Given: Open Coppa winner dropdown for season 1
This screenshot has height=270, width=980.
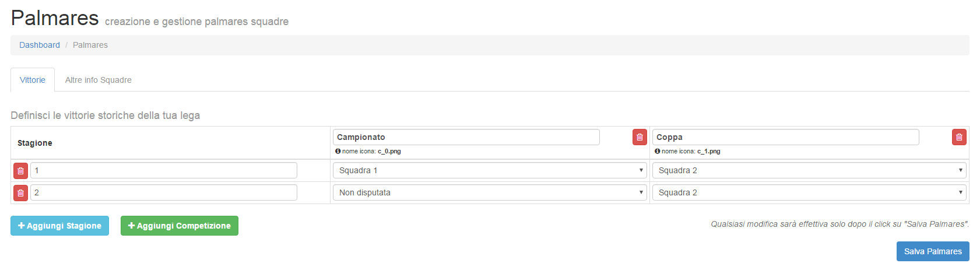Looking at the screenshot, I should click(809, 170).
